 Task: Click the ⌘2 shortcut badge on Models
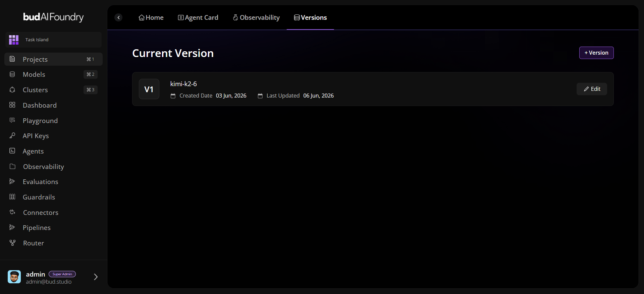91,74
